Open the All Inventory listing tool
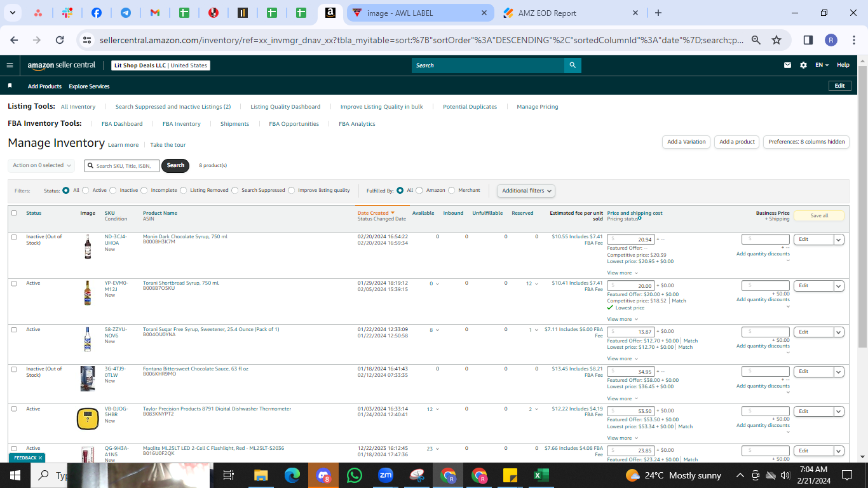The width and height of the screenshot is (868, 488). (x=78, y=107)
